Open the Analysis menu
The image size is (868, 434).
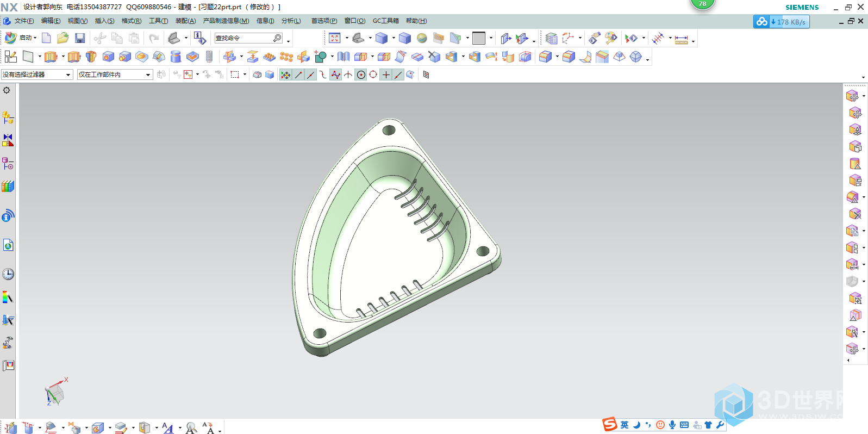click(291, 21)
